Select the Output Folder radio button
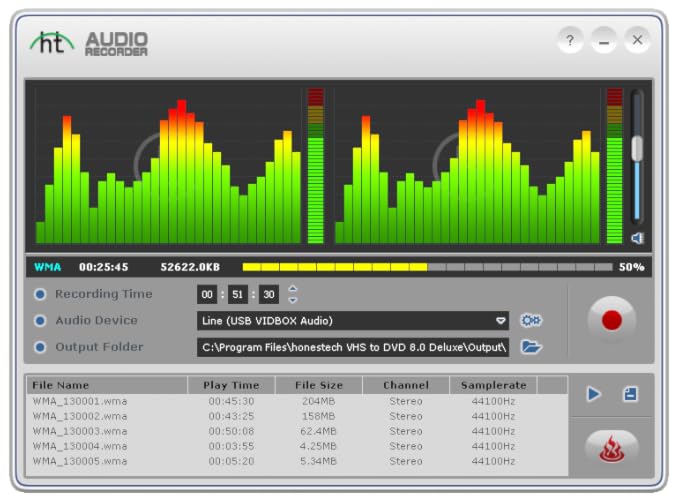The height and width of the screenshot is (503, 679). tap(40, 347)
